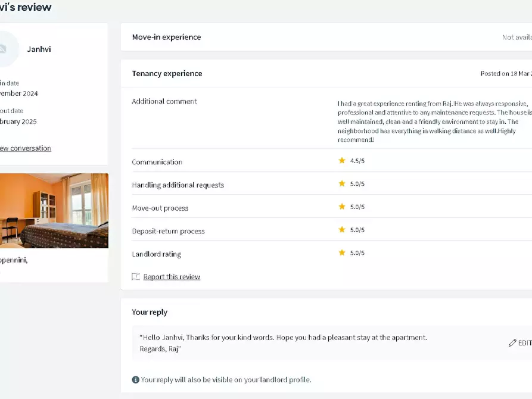Screen dimensions: 532x399
Task: Select the Report this review link
Action: tap(172, 277)
